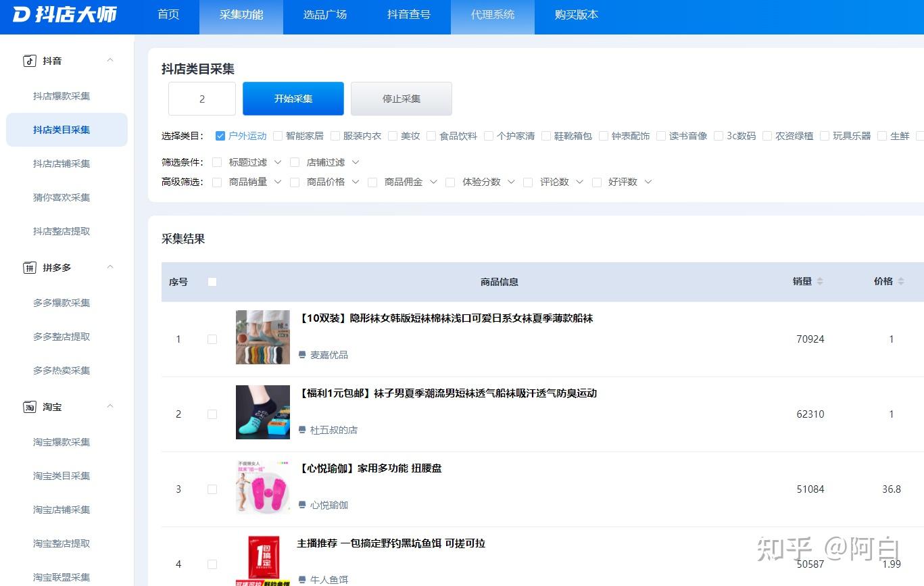
Task: Check the 农资绿植 category
Action: [x=767, y=136]
